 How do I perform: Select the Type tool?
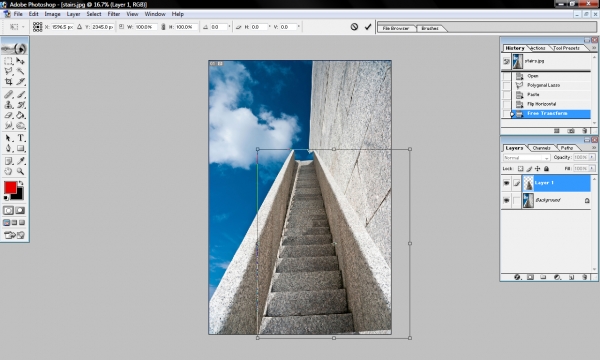click(x=20, y=138)
